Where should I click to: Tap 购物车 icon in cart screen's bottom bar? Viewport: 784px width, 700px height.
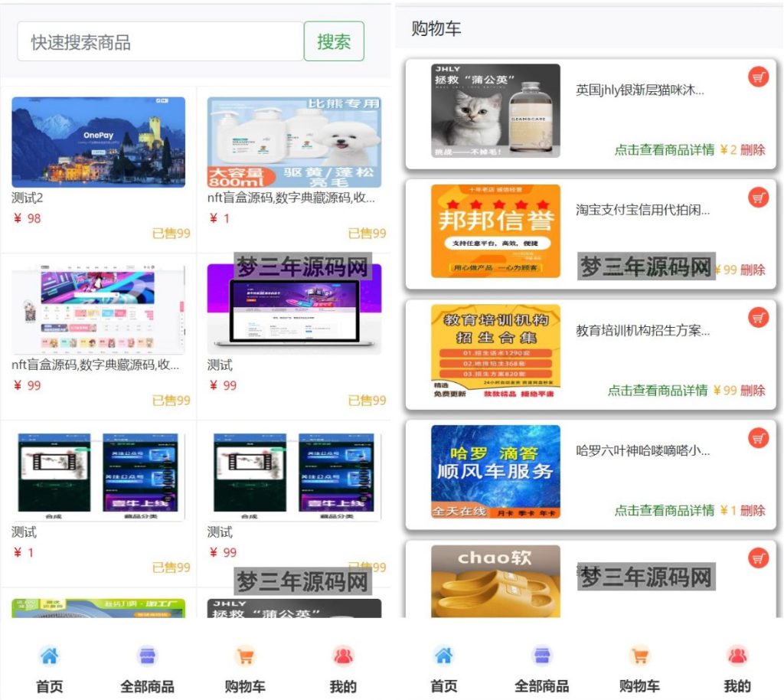point(639,656)
